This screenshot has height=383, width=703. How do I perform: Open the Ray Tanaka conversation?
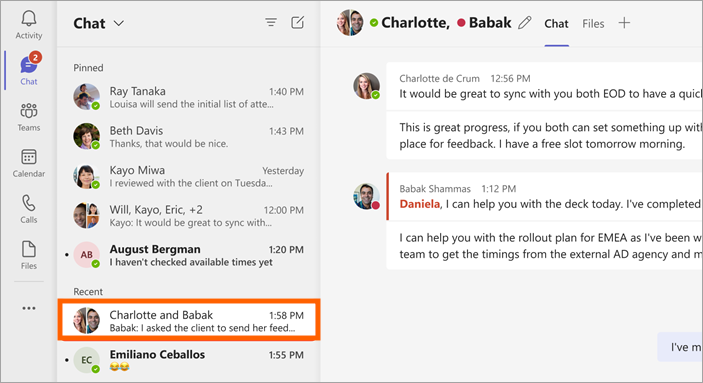189,97
